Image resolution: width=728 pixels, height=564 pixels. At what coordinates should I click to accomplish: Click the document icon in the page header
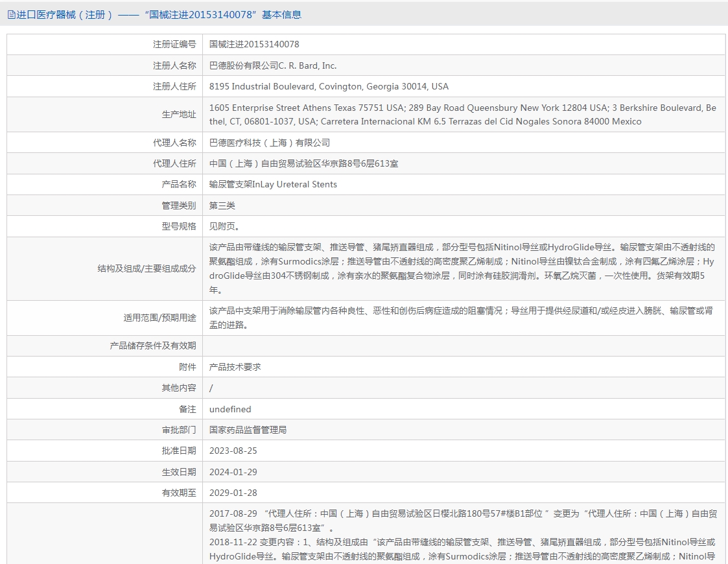coord(11,15)
